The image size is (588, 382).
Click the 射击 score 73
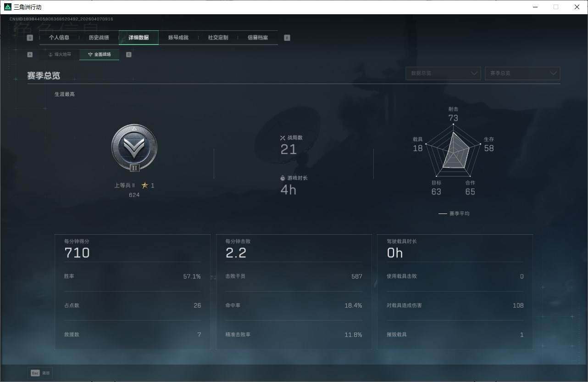tap(453, 118)
